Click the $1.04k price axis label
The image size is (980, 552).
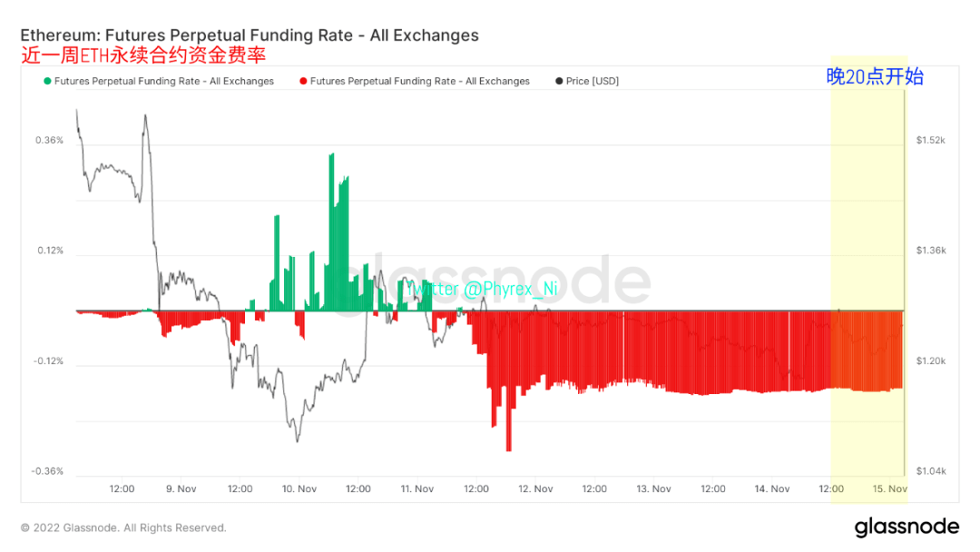[931, 471]
